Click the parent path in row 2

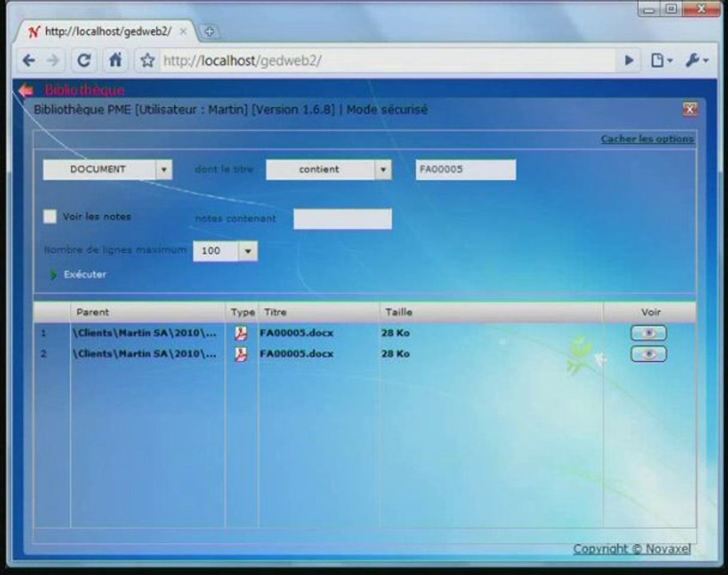point(144,354)
